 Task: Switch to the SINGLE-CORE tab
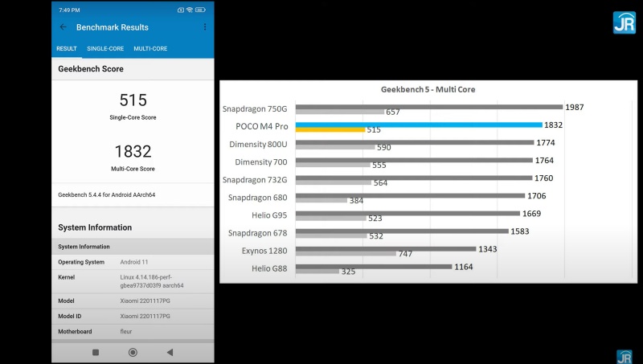105,48
